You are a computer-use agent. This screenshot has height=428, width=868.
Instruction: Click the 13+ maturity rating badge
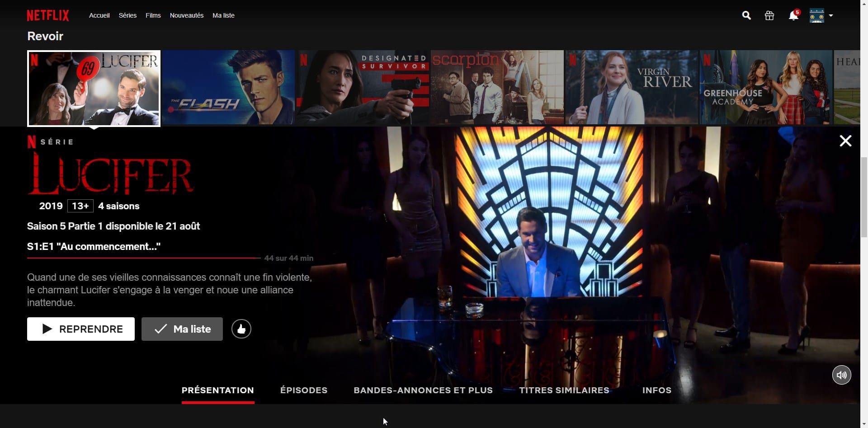click(80, 206)
